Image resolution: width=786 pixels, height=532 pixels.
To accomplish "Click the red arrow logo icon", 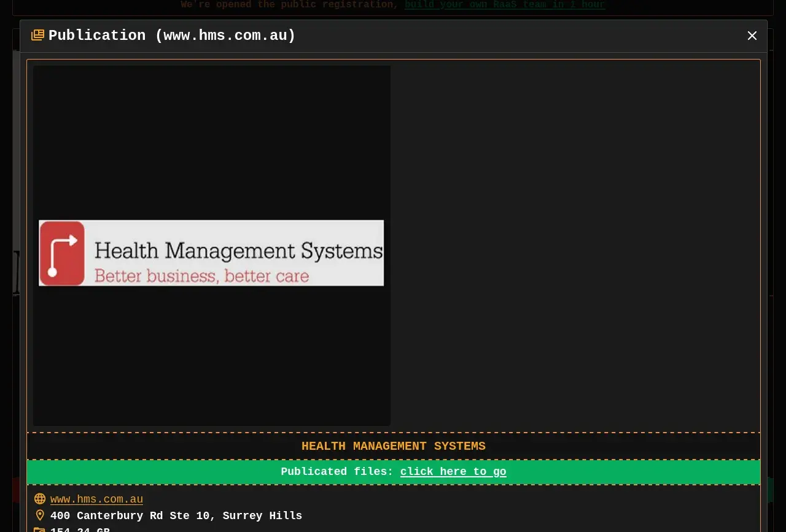I will (x=62, y=253).
